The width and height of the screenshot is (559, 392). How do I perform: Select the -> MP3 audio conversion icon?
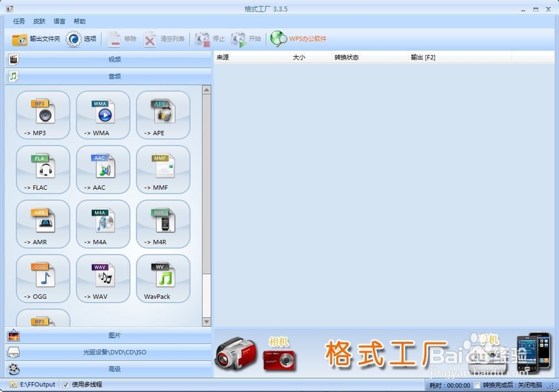(x=43, y=115)
